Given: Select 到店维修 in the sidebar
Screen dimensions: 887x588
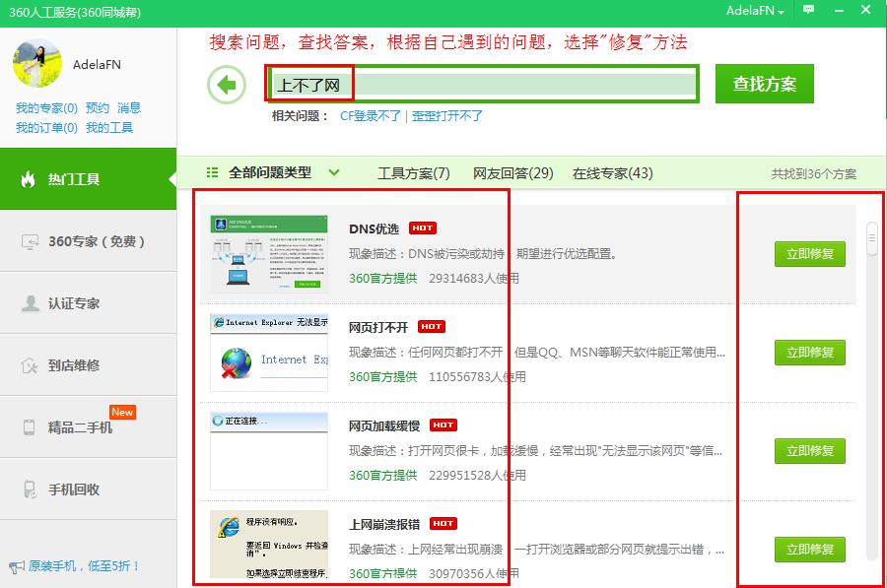Looking at the screenshot, I should (x=89, y=365).
